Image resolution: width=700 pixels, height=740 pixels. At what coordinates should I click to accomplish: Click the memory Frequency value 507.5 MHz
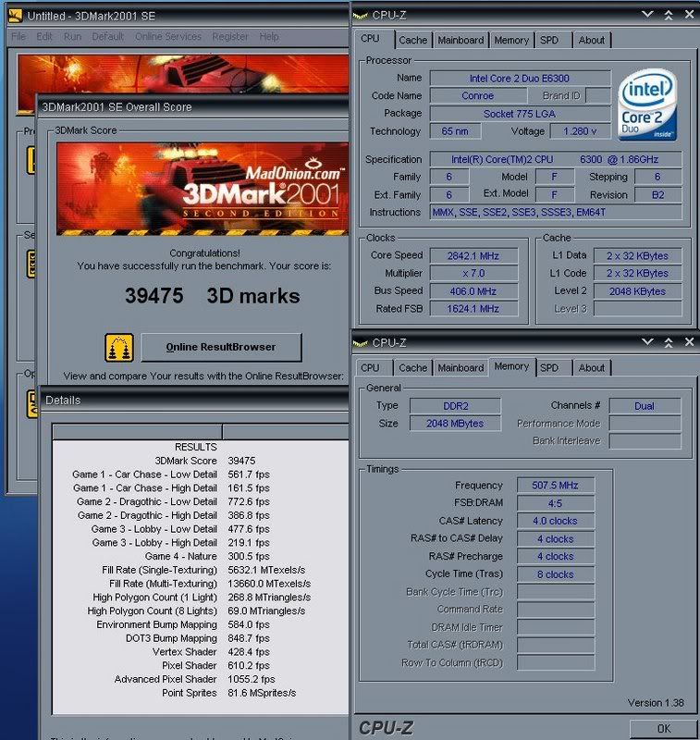pos(556,485)
